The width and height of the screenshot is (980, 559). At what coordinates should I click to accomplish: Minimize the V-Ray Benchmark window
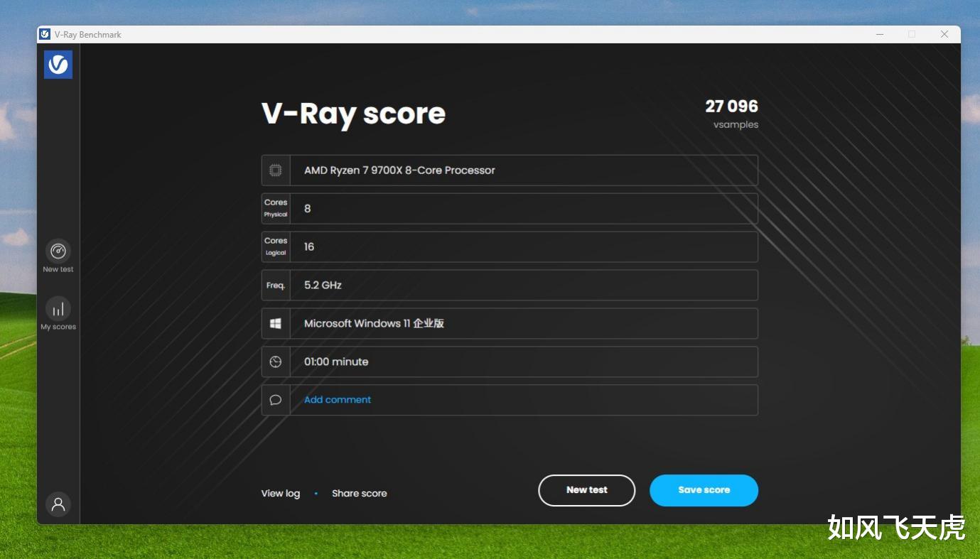click(879, 34)
